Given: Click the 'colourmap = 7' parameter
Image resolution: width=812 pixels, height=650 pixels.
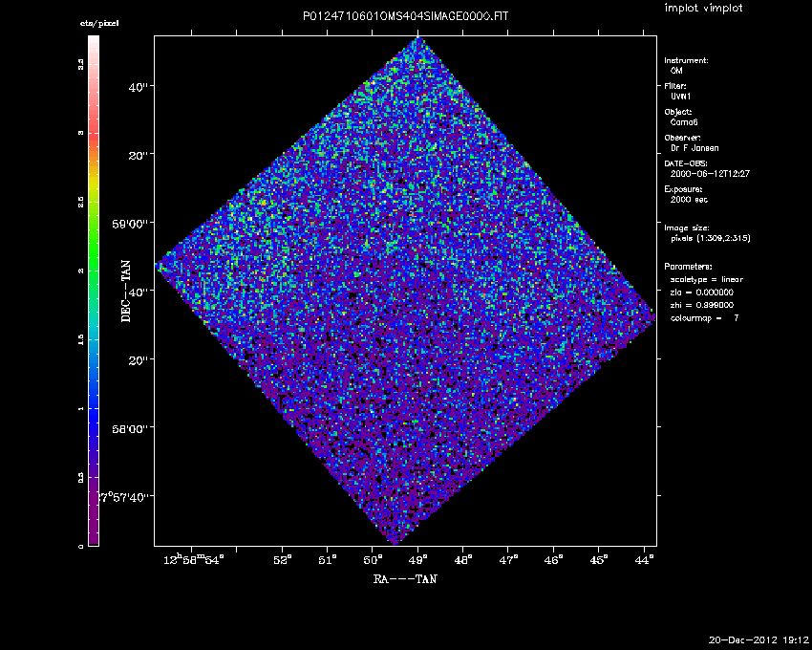Looking at the screenshot, I should click(x=704, y=316).
